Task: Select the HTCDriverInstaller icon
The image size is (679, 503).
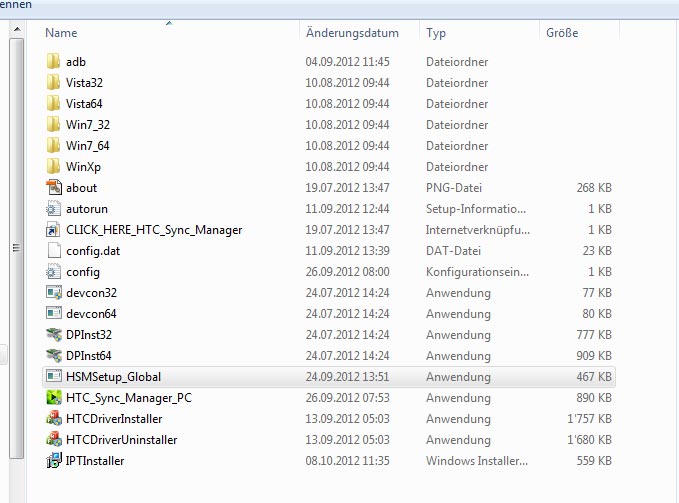Action: (54, 418)
